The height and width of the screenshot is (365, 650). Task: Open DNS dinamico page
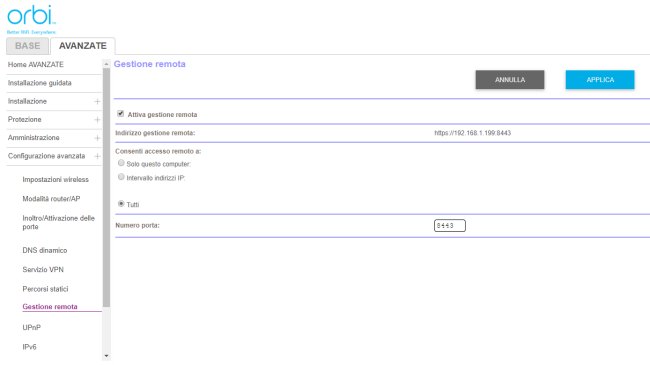(x=45, y=251)
